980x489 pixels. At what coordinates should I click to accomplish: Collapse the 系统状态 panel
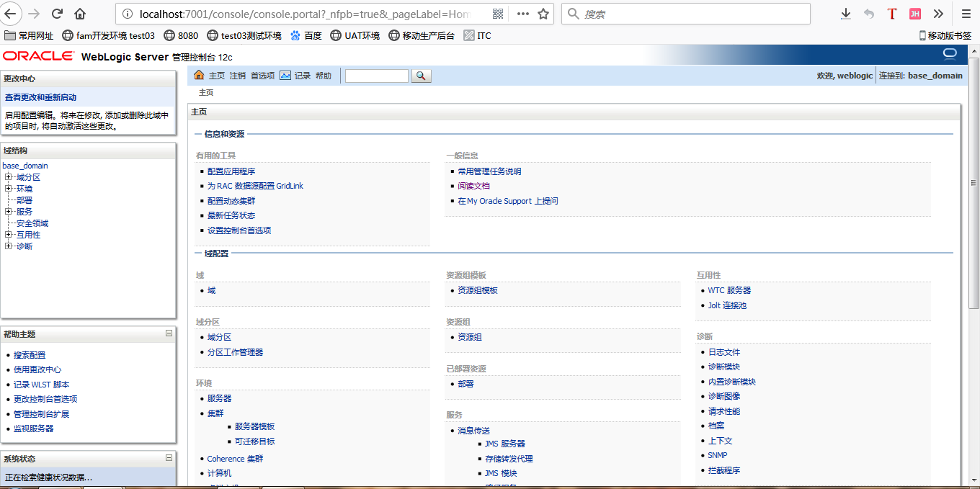pyautogui.click(x=169, y=457)
